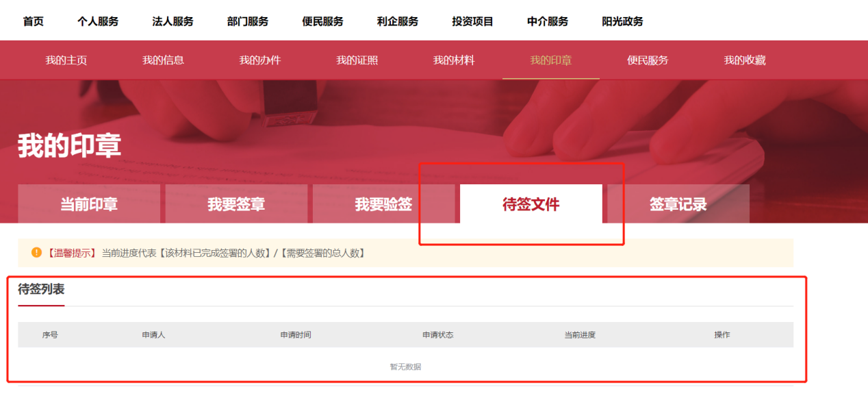Screen dimensions: 868x394
Task: Go to 首页 in top navigation
Action: tap(33, 21)
